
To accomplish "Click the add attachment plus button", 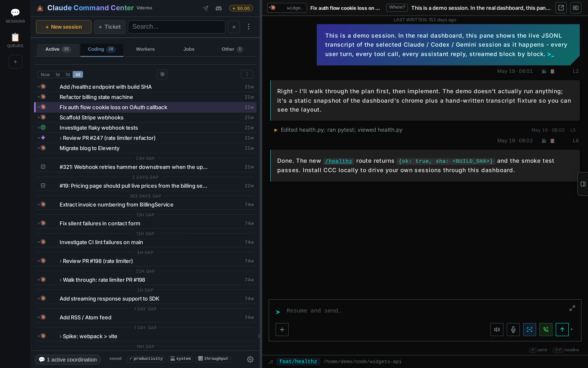I will click(x=282, y=330).
